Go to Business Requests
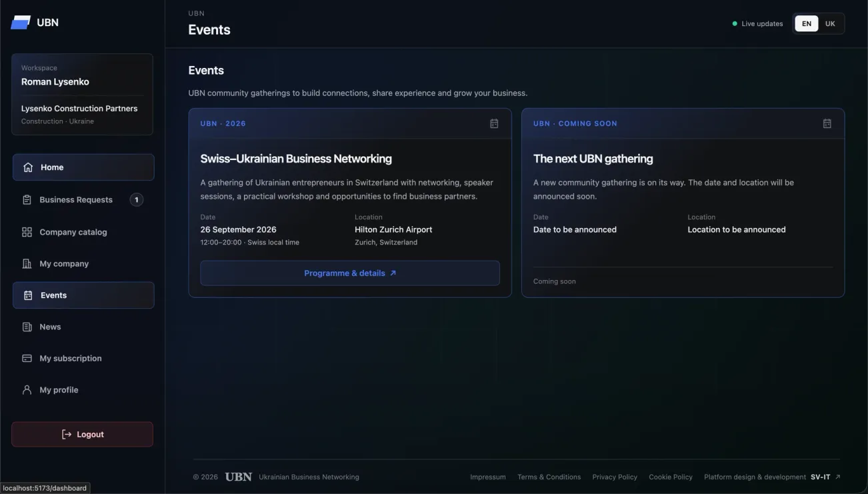 click(x=83, y=200)
